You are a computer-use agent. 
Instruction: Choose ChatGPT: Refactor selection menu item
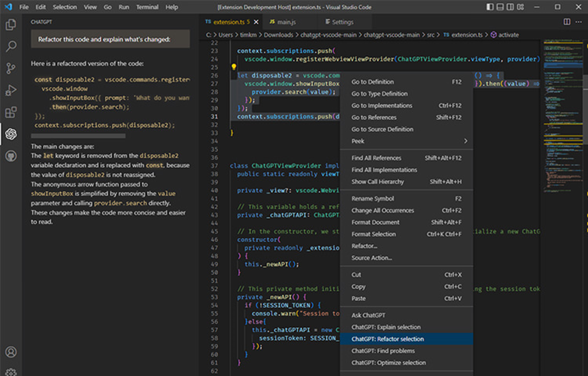point(387,339)
